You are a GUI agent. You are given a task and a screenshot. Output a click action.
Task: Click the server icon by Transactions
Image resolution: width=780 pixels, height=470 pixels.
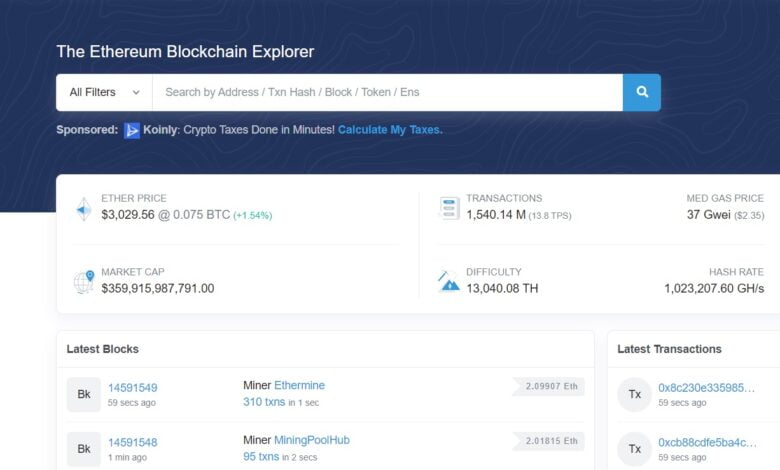[x=449, y=208]
